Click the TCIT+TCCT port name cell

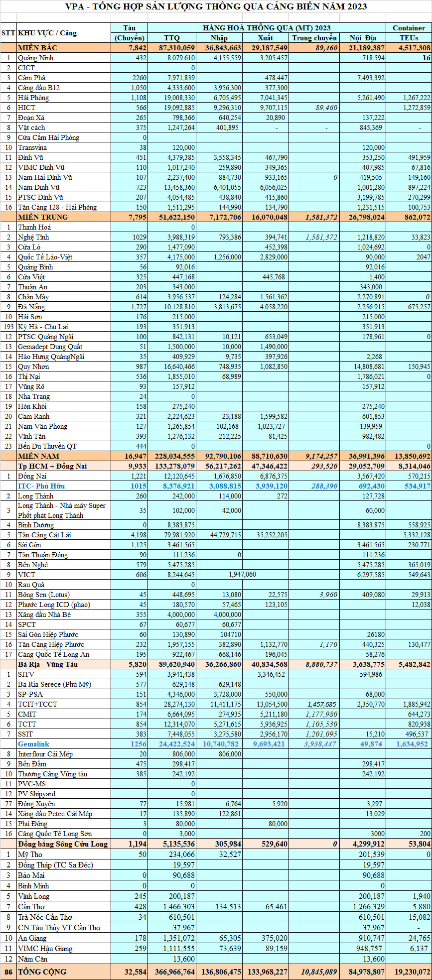[37, 704]
